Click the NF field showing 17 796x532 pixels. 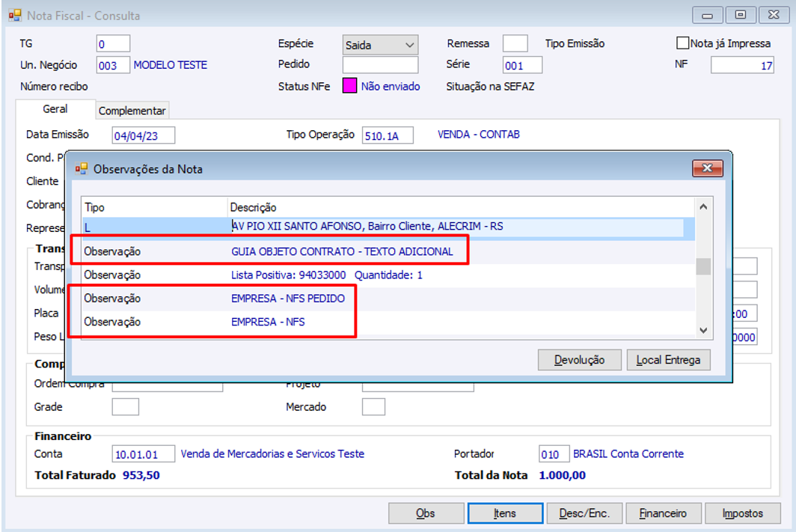click(x=742, y=65)
